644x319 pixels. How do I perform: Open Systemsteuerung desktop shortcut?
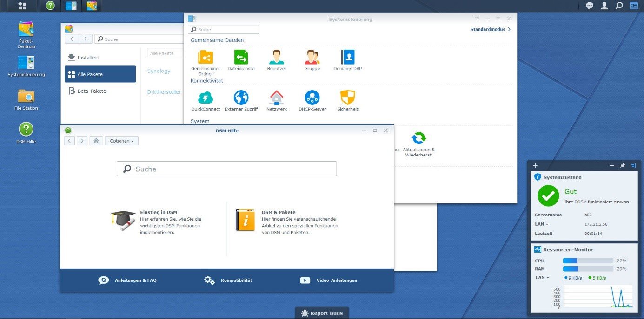point(26,65)
